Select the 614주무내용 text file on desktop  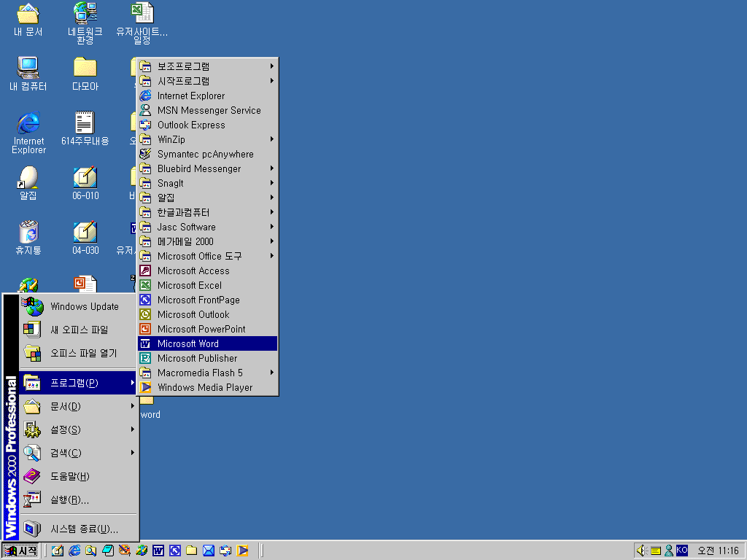[x=85, y=128]
